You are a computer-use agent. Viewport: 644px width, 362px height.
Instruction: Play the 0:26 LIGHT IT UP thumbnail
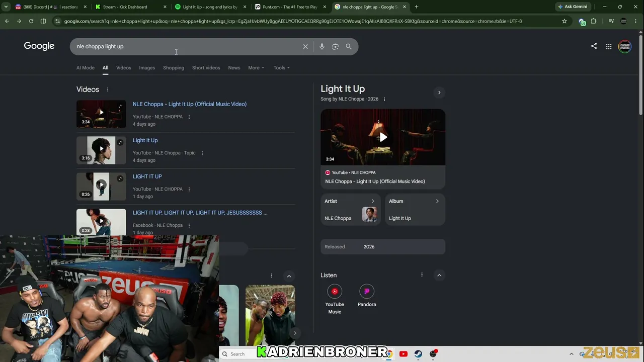pyautogui.click(x=101, y=187)
